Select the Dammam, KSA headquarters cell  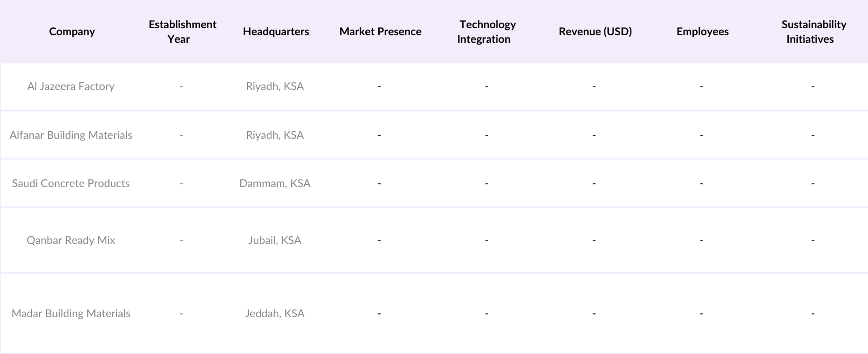click(275, 183)
